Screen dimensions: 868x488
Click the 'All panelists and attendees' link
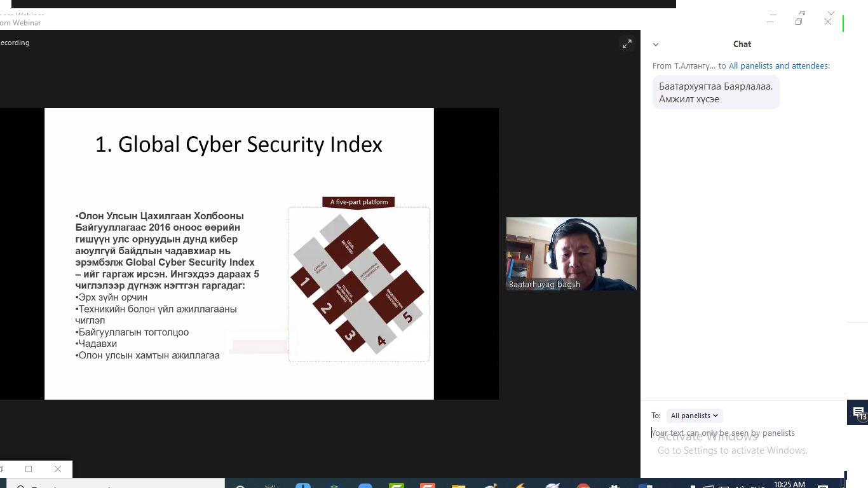779,65
